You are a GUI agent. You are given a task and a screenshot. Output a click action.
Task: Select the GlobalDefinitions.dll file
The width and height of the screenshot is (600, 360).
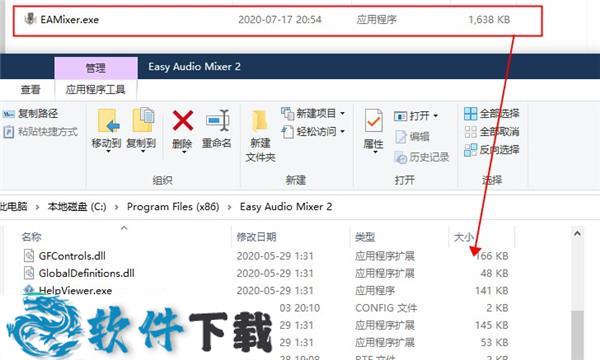[86, 273]
